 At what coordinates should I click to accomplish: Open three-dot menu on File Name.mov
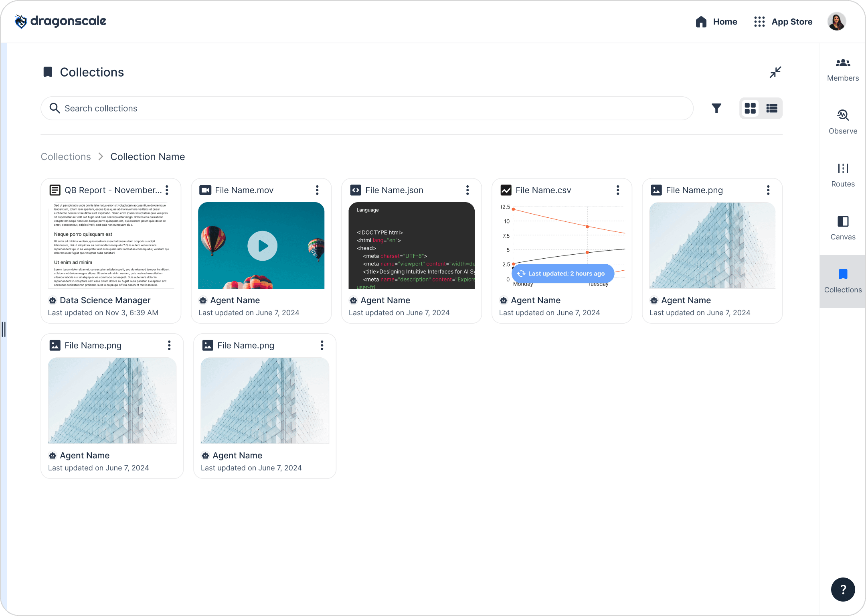317,190
